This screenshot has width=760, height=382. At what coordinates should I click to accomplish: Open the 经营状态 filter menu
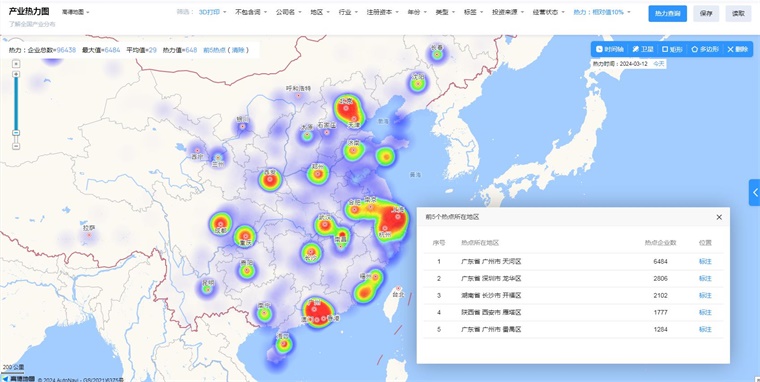548,12
